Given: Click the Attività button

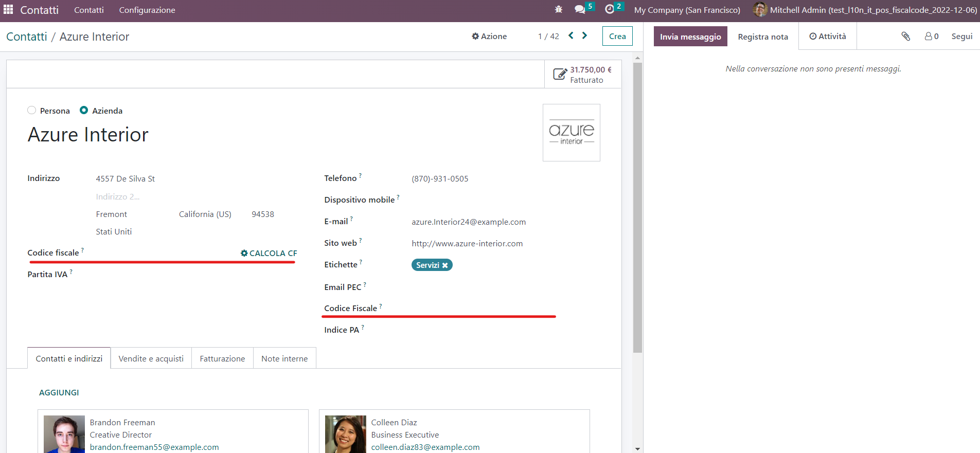Looking at the screenshot, I should point(827,36).
